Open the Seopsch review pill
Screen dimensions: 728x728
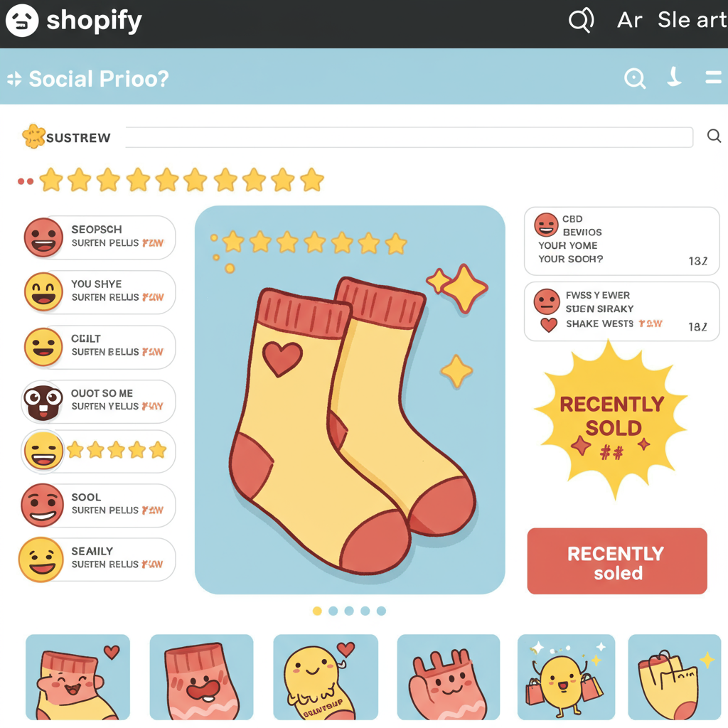100,237
